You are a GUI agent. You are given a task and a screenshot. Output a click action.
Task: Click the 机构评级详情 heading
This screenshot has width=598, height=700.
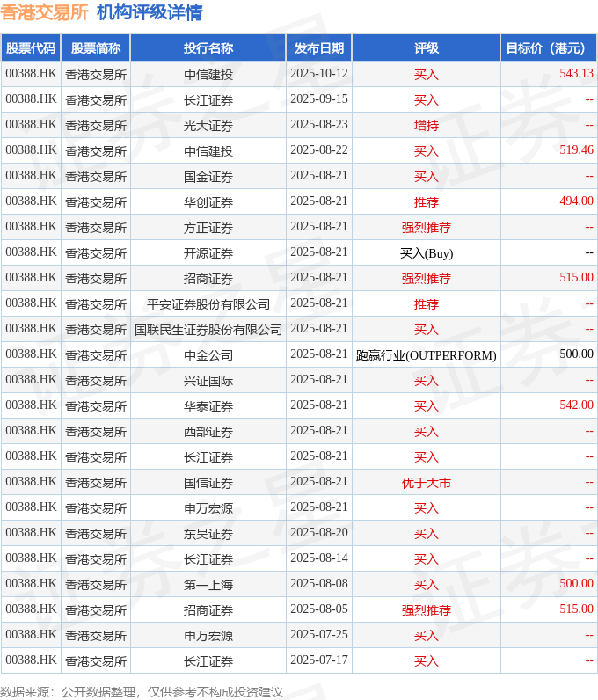(149, 12)
